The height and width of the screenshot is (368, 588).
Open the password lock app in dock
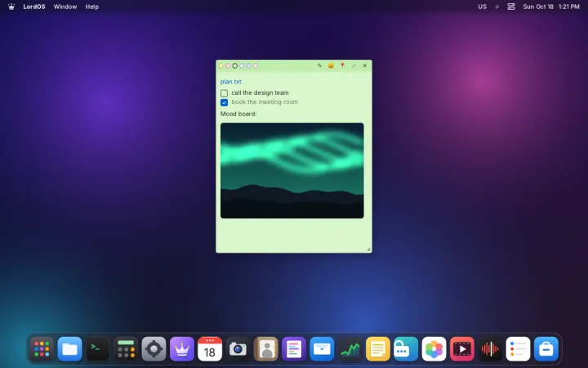tap(406, 349)
